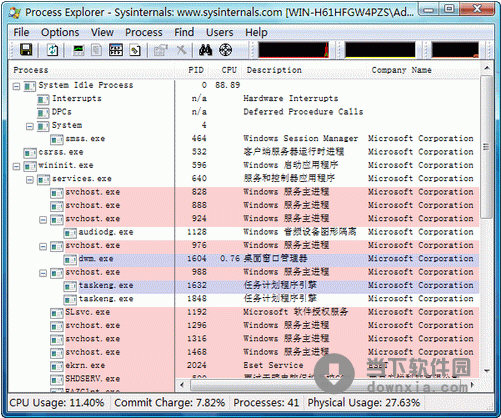501x418 pixels.
Task: Click the 'Hardware Interrupts' description text
Action: [291, 99]
